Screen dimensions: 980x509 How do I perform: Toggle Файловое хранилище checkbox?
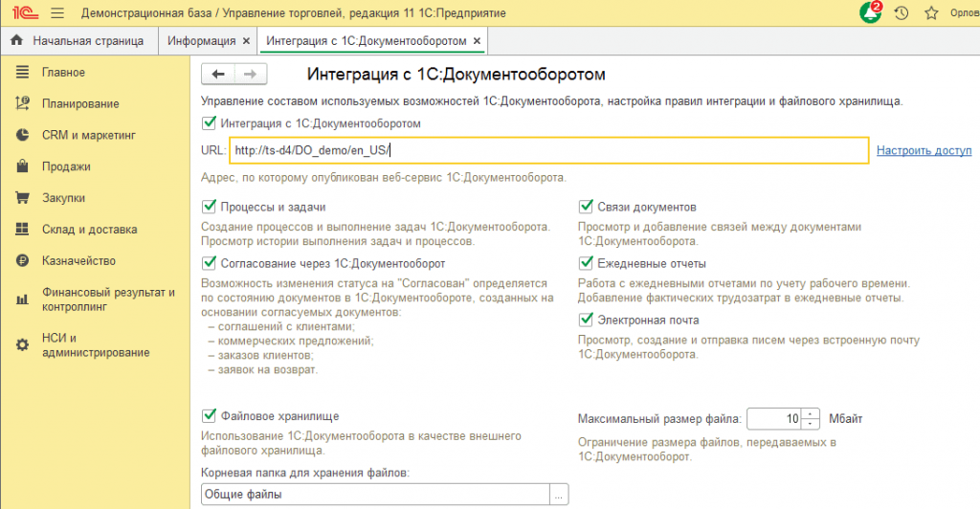click(209, 415)
